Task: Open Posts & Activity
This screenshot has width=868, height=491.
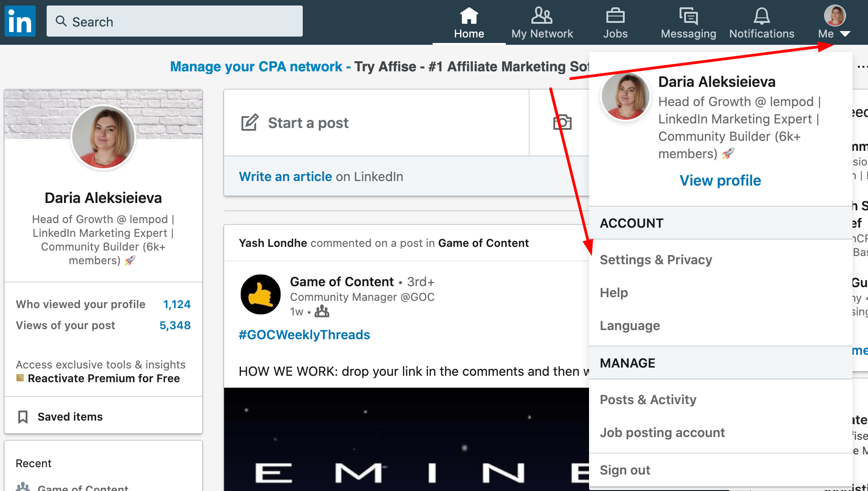Action: tap(648, 400)
